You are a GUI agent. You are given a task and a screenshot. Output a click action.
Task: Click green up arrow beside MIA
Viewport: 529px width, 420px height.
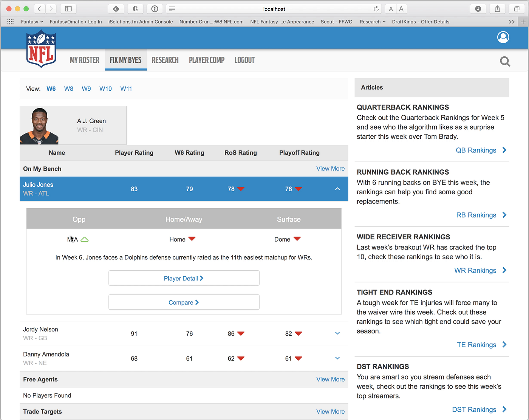pyautogui.click(x=85, y=239)
